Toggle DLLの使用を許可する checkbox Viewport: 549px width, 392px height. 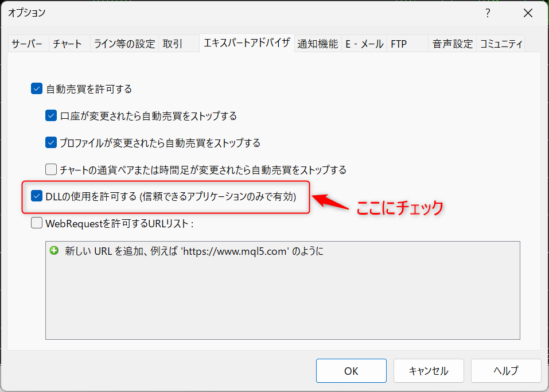[37, 197]
